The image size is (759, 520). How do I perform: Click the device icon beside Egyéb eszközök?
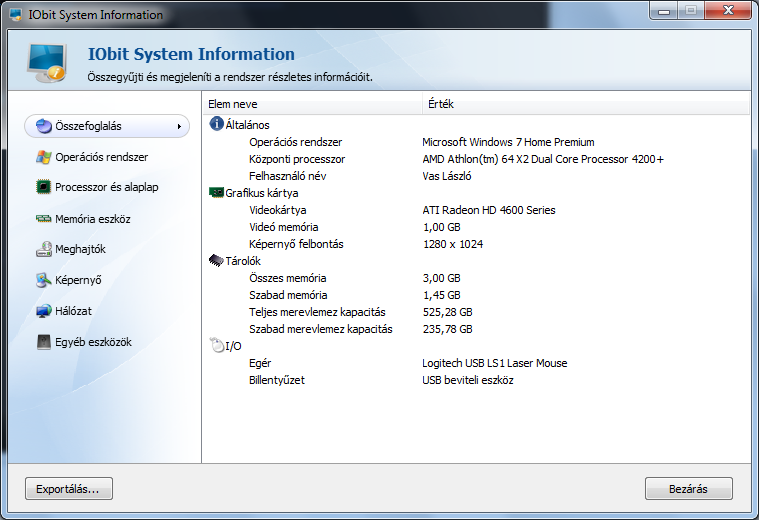pos(44,342)
